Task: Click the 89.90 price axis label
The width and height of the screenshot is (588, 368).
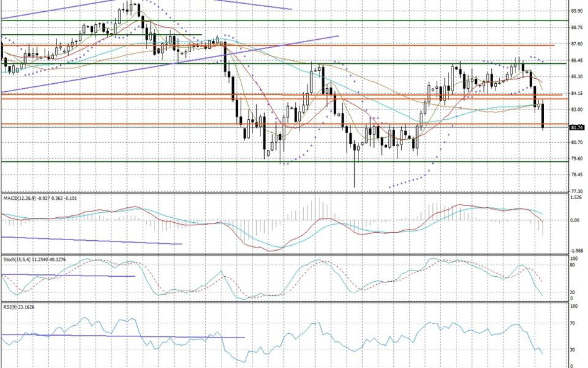Action: pyautogui.click(x=576, y=11)
